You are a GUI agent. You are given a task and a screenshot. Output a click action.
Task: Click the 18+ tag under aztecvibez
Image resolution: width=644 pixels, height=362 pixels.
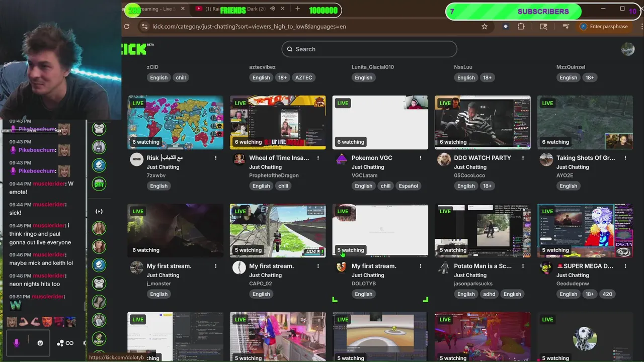click(x=283, y=77)
